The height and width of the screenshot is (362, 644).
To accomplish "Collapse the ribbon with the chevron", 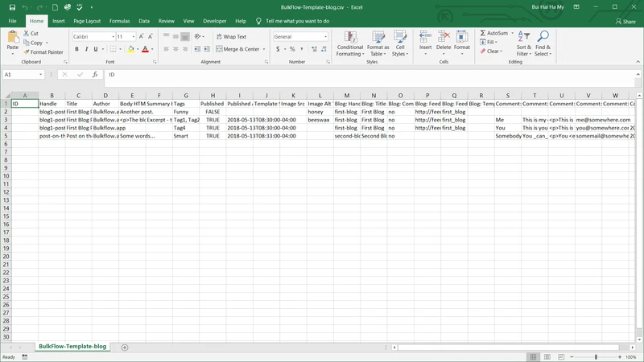I will pyautogui.click(x=638, y=62).
